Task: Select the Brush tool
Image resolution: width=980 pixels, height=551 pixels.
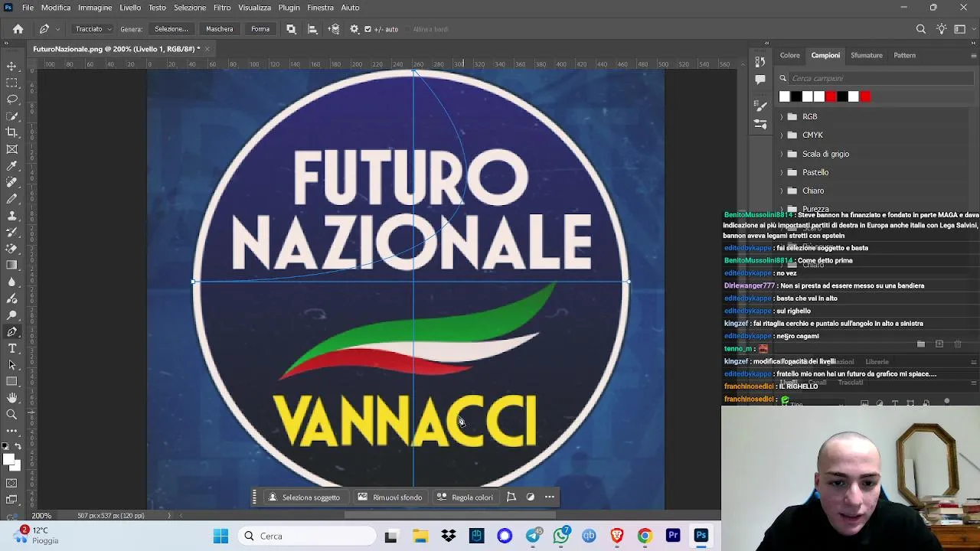Action: coord(11,199)
